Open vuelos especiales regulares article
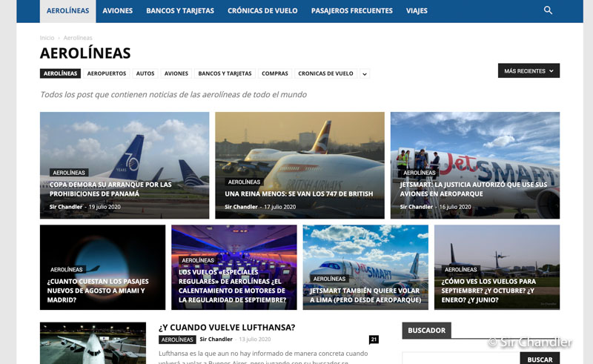 [x=232, y=286]
